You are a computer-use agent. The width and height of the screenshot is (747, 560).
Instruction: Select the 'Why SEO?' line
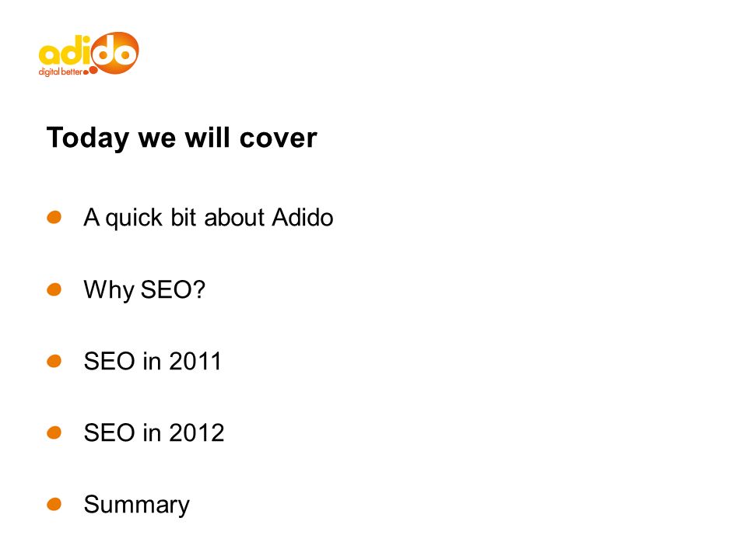(145, 290)
